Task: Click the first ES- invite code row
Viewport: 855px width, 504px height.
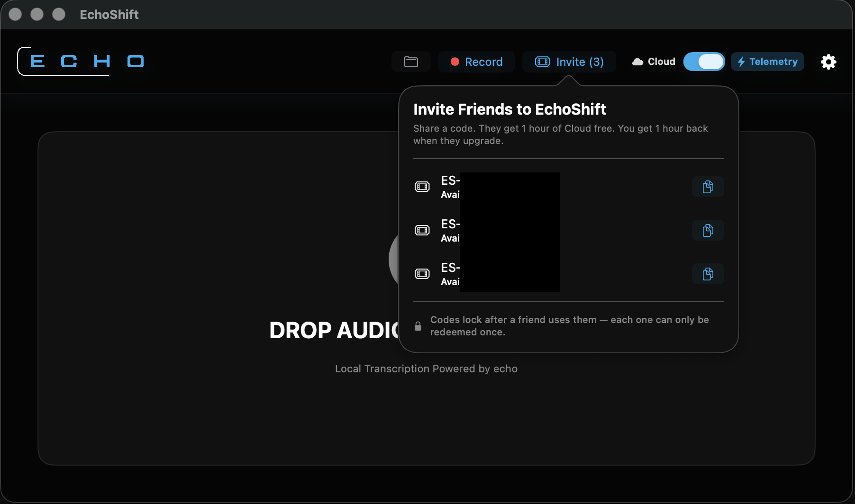Action: click(x=569, y=187)
